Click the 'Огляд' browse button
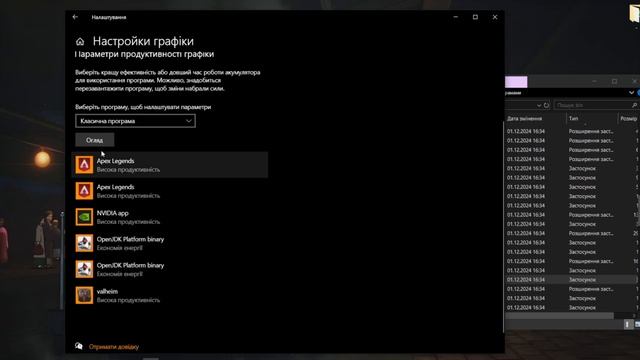The width and height of the screenshot is (640, 360). click(95, 140)
